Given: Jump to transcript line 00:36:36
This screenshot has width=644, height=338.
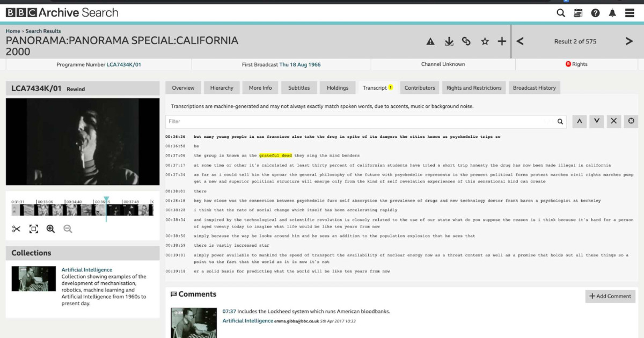Looking at the screenshot, I should pyautogui.click(x=175, y=137).
